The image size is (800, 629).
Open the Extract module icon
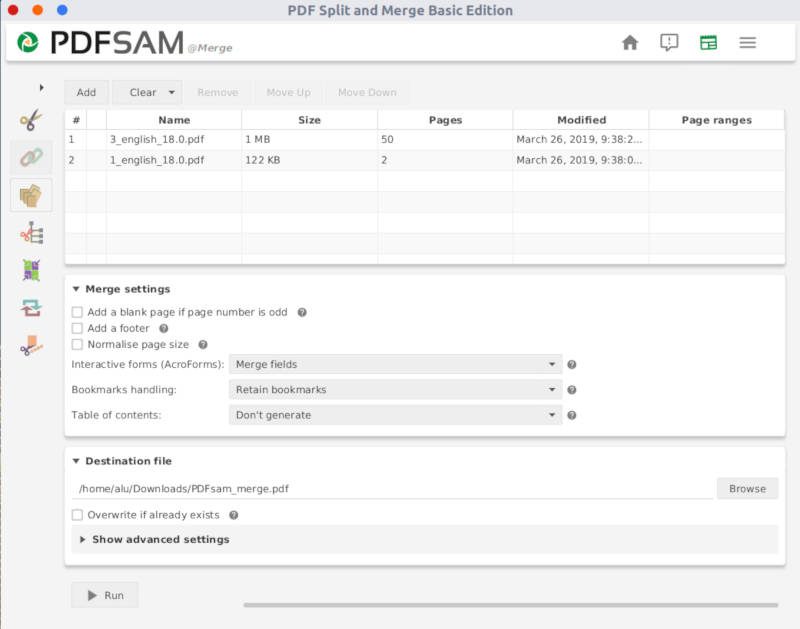coord(32,345)
